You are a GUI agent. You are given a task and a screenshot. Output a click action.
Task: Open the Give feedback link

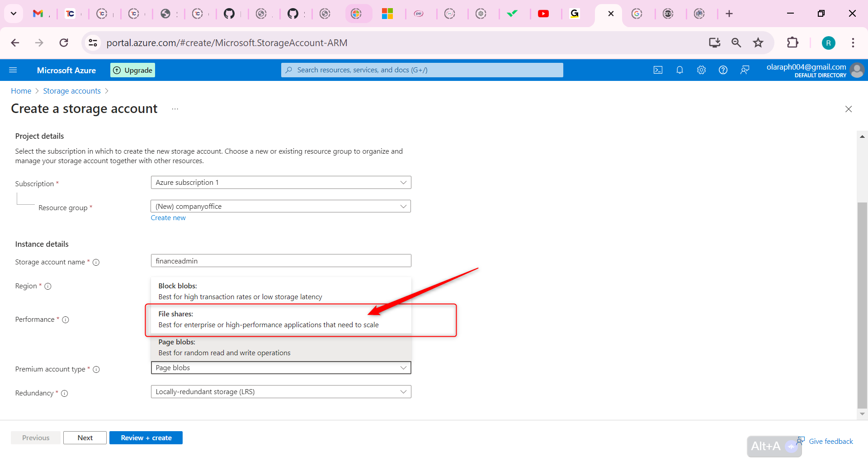pyautogui.click(x=831, y=441)
